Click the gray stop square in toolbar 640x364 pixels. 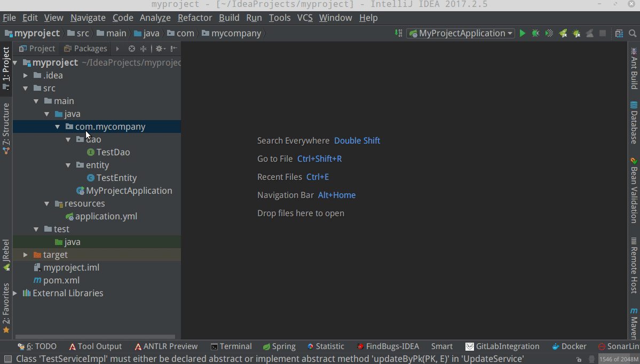coord(603,34)
